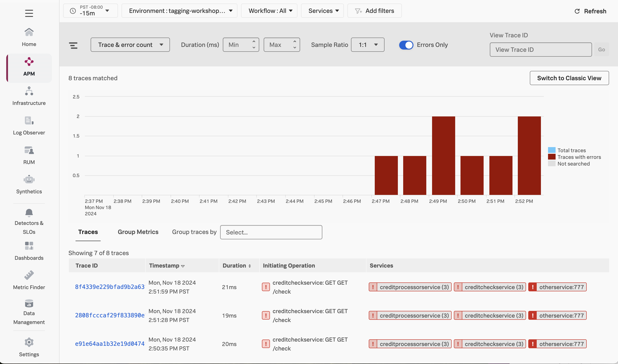Open Metric Finder in sidebar
The height and width of the screenshot is (364, 618).
tap(29, 280)
